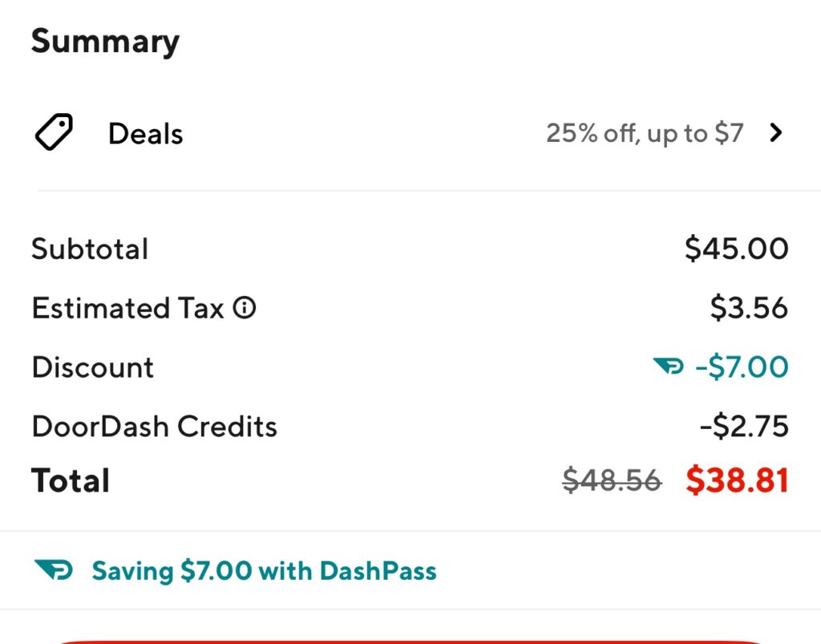The image size is (821, 644).
Task: Tap the Discount row label
Action: 93,367
